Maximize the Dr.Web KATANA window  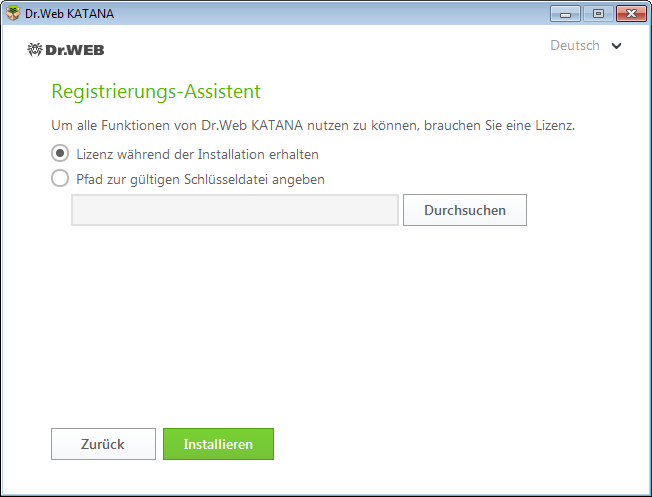point(598,14)
